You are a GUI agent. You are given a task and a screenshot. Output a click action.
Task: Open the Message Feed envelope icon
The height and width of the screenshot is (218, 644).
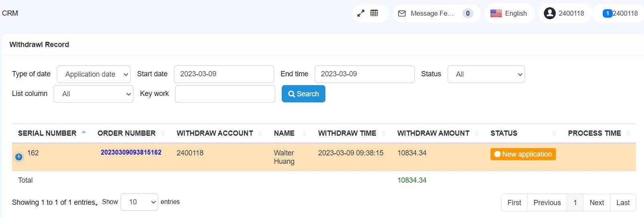(402, 14)
